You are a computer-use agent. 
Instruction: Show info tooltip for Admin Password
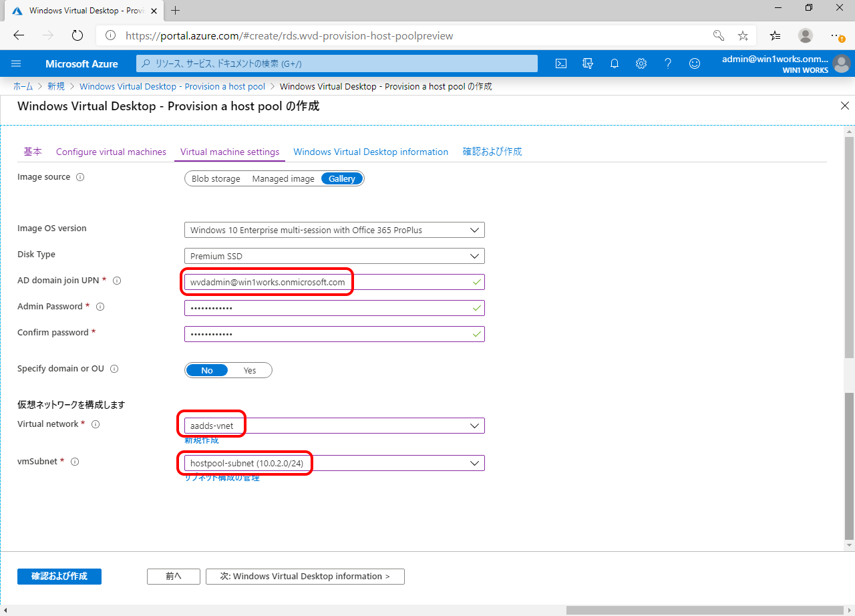pyautogui.click(x=100, y=307)
